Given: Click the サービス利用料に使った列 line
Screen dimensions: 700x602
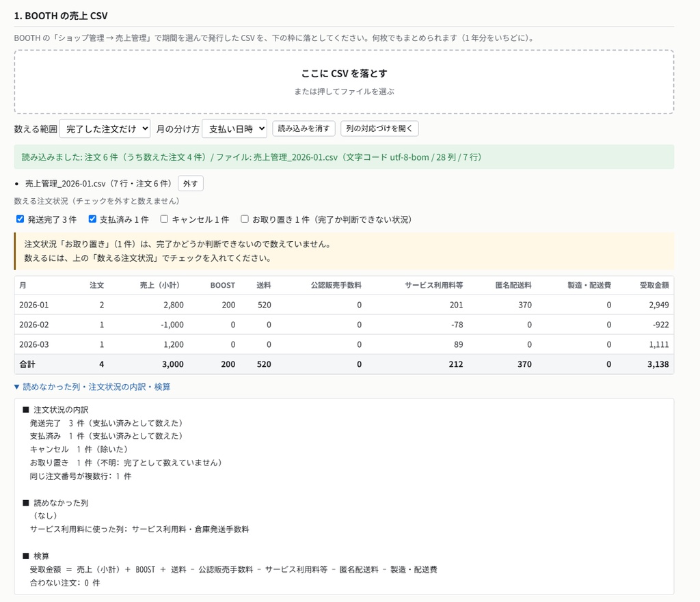Looking at the screenshot, I should coord(139,530).
